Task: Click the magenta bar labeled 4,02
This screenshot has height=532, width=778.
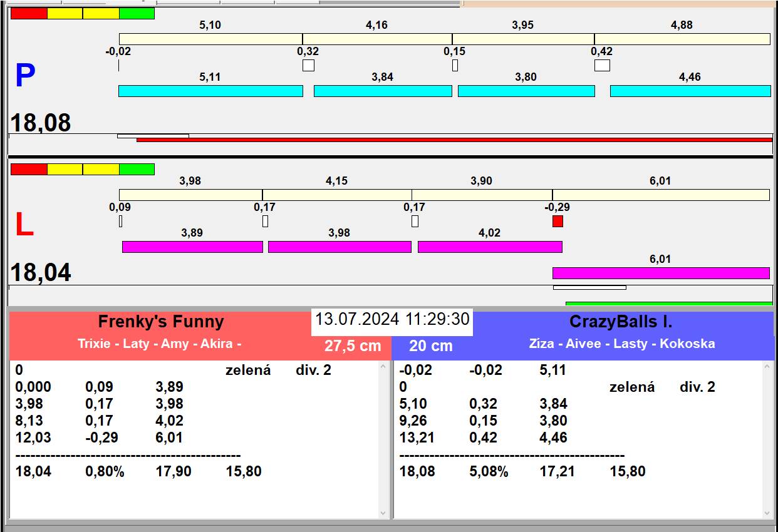Action: tap(490, 247)
